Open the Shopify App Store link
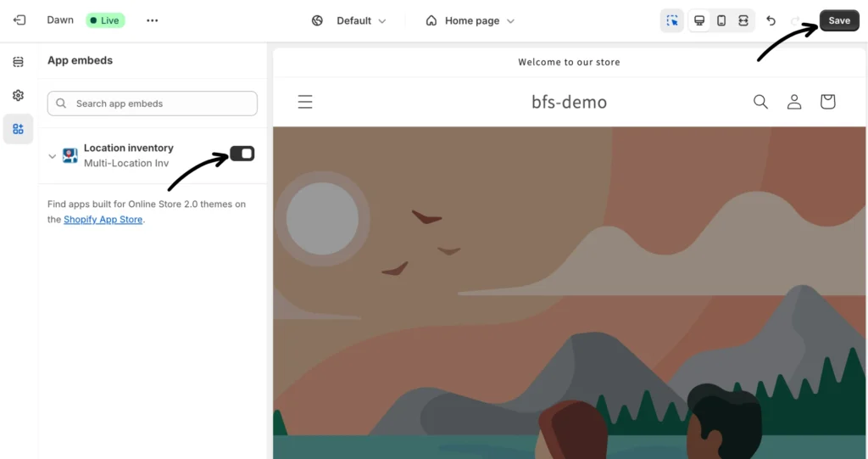Screen dimensions: 868x459 103,220
